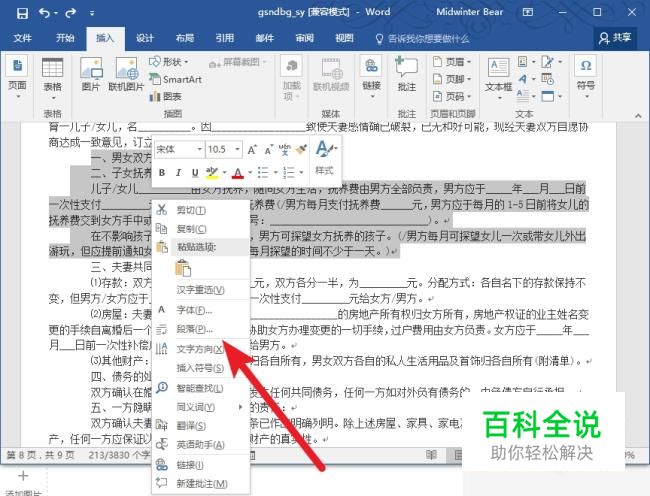
Task: Toggle numbered list
Action: 289,172
